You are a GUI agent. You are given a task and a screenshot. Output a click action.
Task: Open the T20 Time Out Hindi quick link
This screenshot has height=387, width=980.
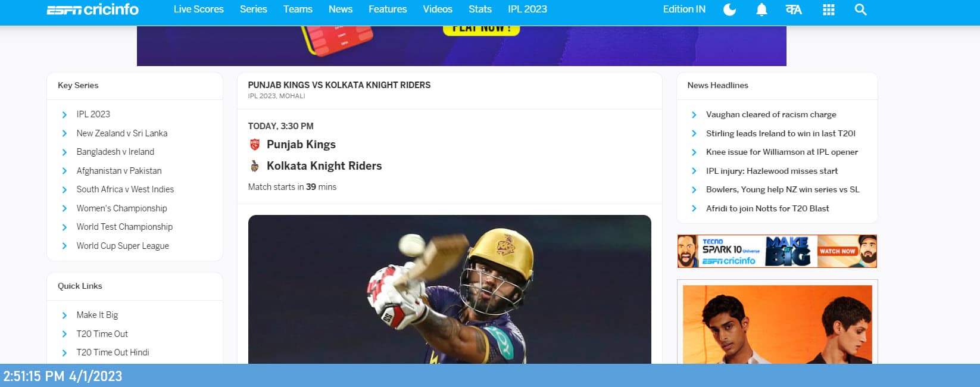click(x=113, y=352)
